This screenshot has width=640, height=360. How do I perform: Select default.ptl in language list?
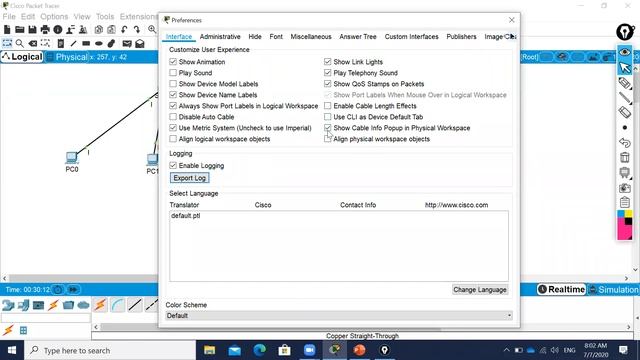(186, 216)
